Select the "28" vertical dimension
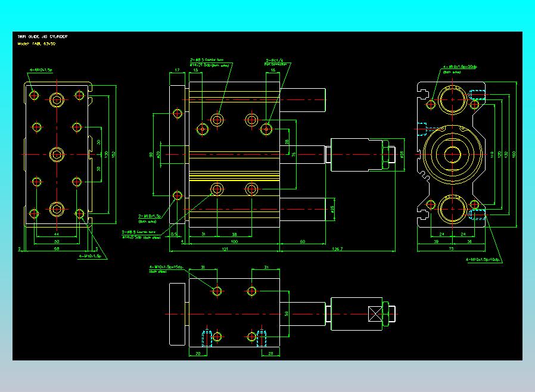The image size is (535, 392). click(287, 142)
